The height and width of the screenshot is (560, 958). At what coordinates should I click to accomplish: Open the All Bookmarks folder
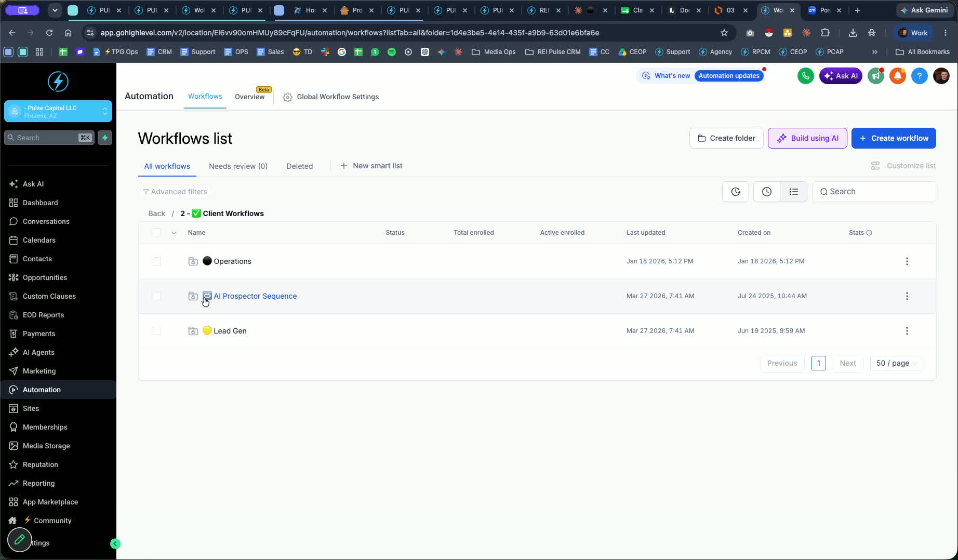point(923,52)
